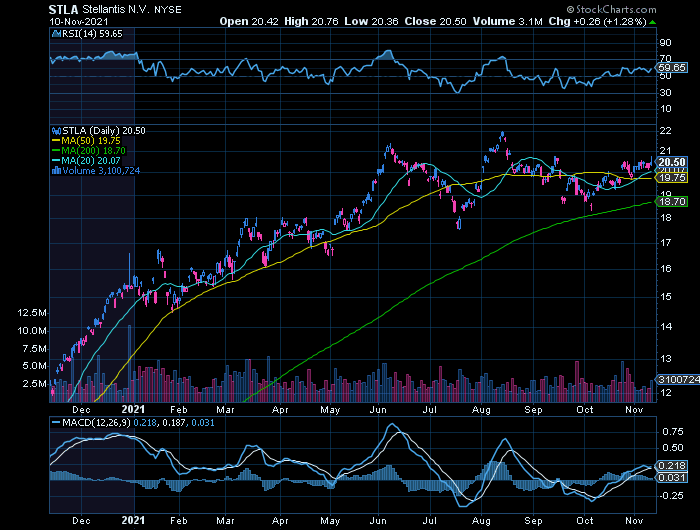This screenshot has width=700, height=530.
Task: Click the RSI axis label 70
Action: click(x=666, y=59)
